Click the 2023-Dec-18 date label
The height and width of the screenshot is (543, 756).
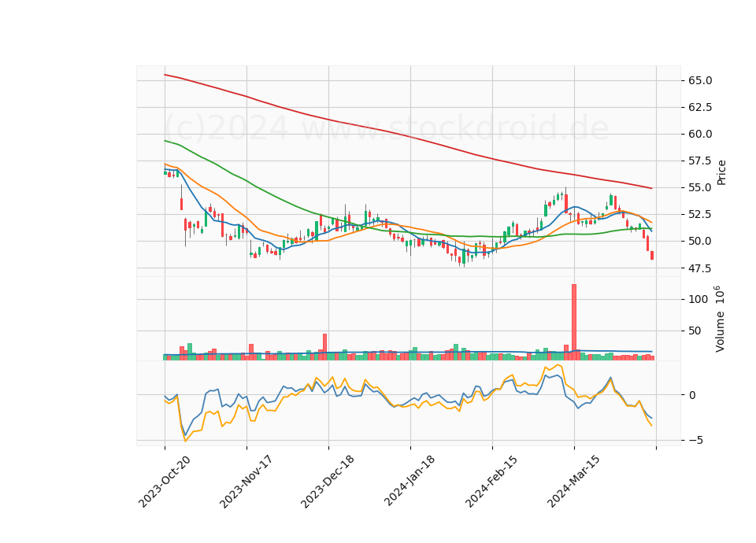point(328,482)
